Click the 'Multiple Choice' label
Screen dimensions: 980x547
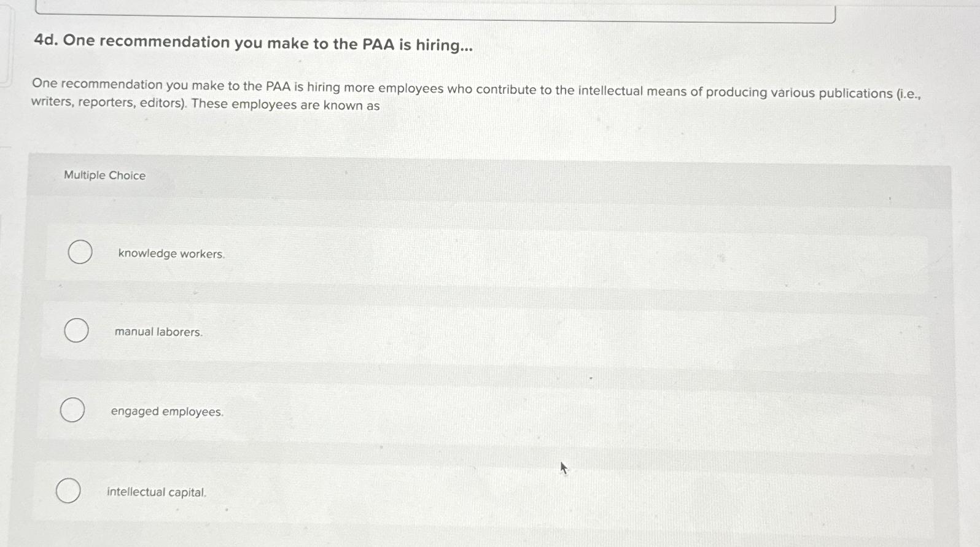[103, 176]
